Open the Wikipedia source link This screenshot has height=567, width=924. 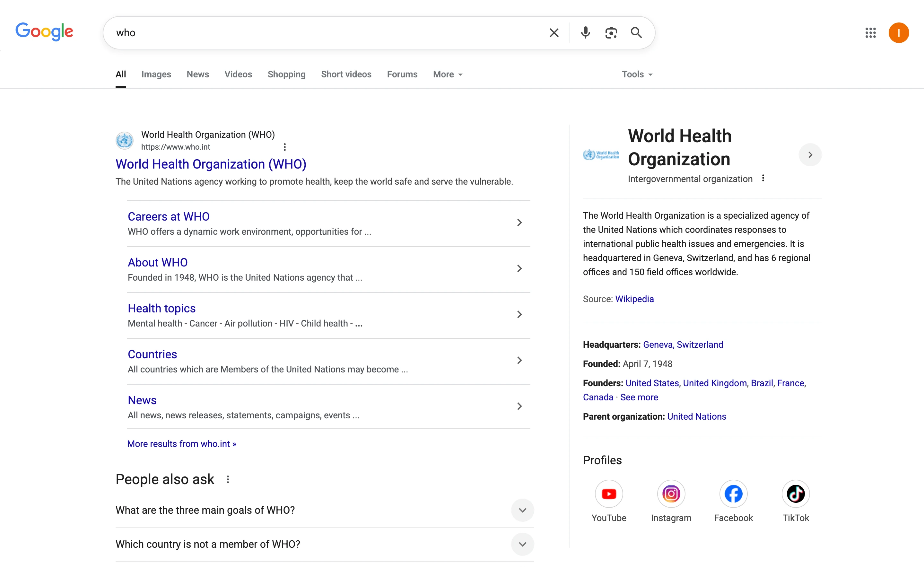[x=634, y=299]
